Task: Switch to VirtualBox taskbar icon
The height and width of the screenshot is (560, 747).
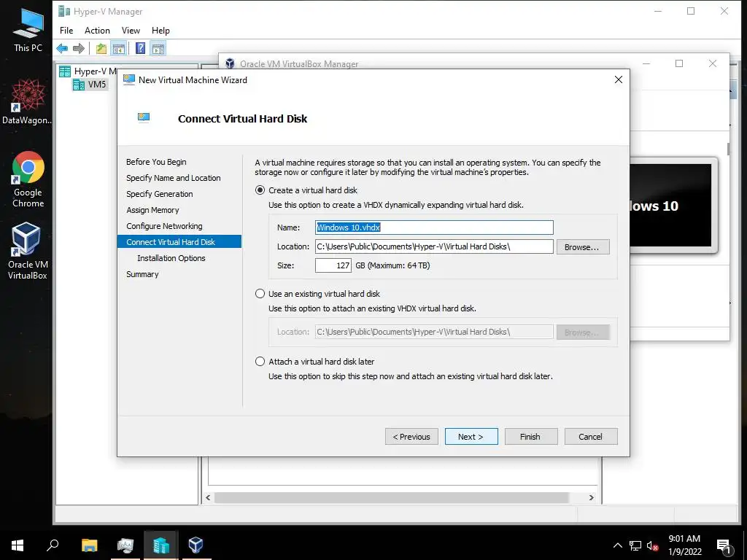Action: point(196,545)
